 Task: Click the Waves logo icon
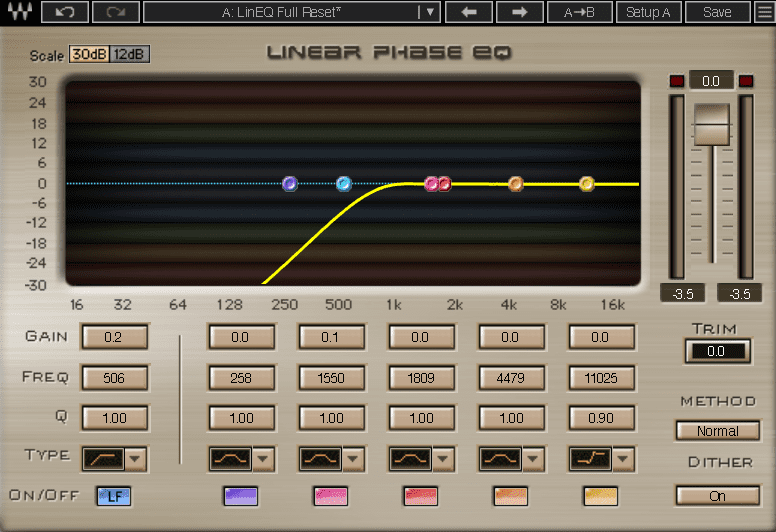[20, 11]
